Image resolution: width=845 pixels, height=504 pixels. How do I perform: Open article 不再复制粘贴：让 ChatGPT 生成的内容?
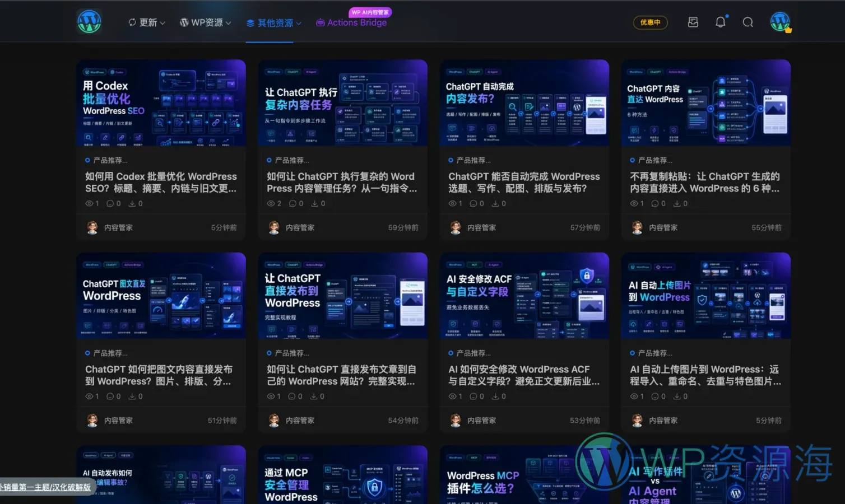(705, 183)
